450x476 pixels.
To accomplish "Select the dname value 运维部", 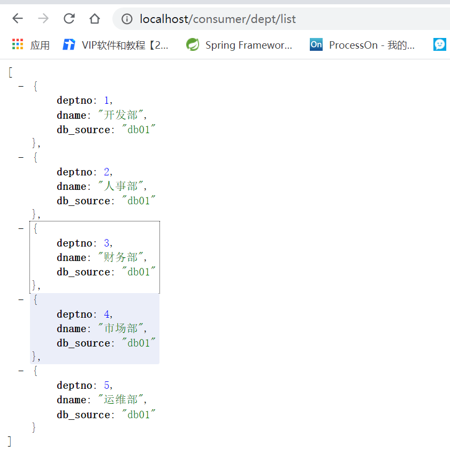I will coord(120,400).
